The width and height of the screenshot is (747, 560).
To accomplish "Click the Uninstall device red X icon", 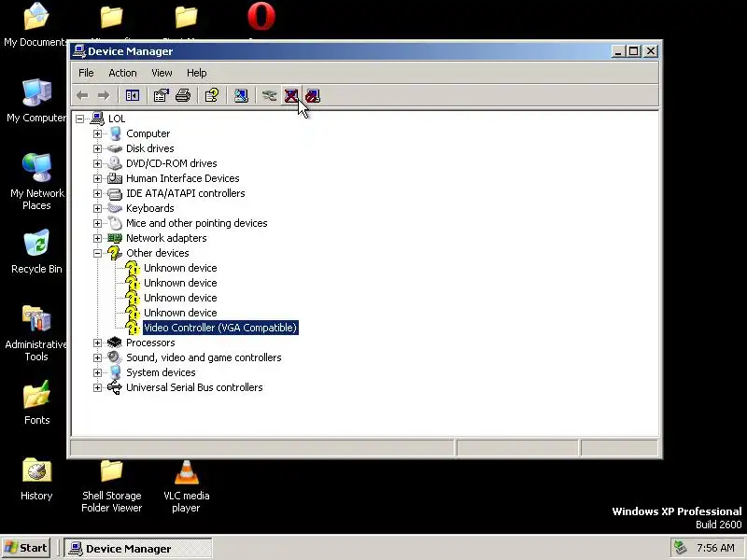I will (x=291, y=96).
